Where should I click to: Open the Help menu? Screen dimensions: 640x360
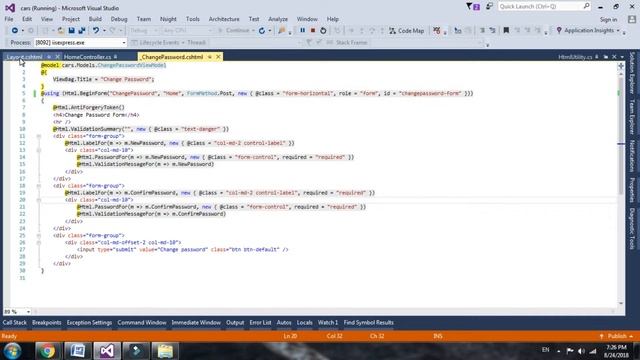[x=333, y=19]
